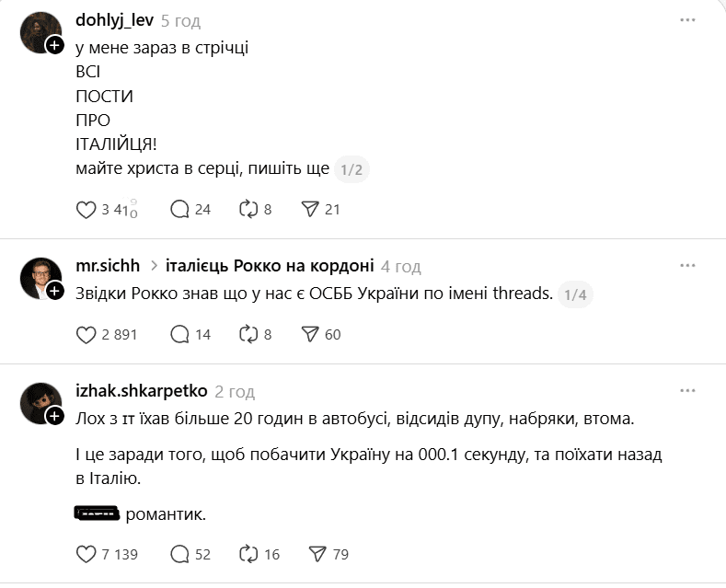Reply to the mr.sichh post
726x588 pixels.
point(180,335)
